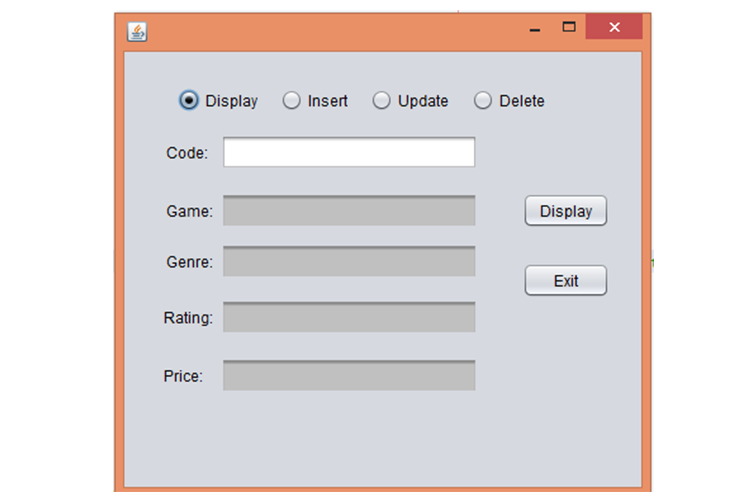750x500 pixels.
Task: Click the greyed-out Game text field
Action: (349, 210)
